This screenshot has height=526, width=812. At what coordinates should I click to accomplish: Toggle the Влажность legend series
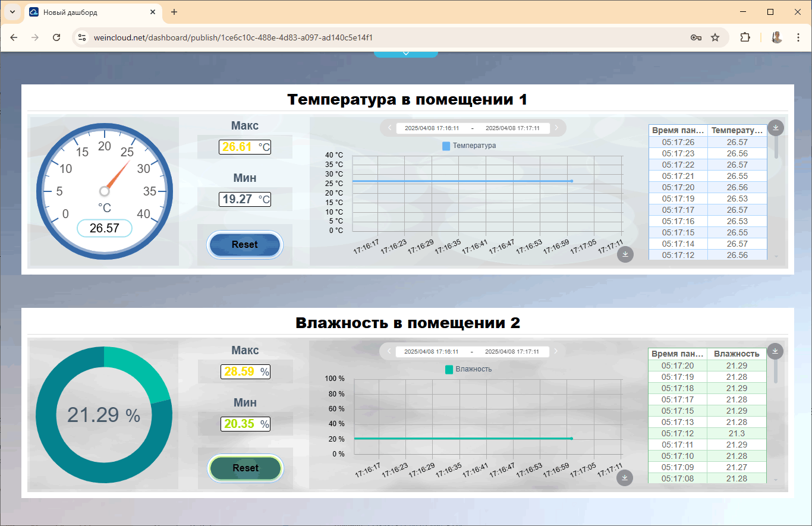click(468, 369)
